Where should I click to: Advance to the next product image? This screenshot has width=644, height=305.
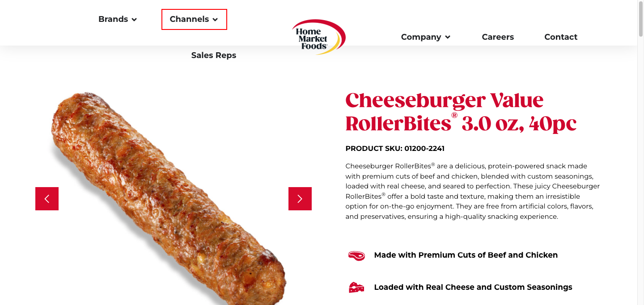click(300, 199)
